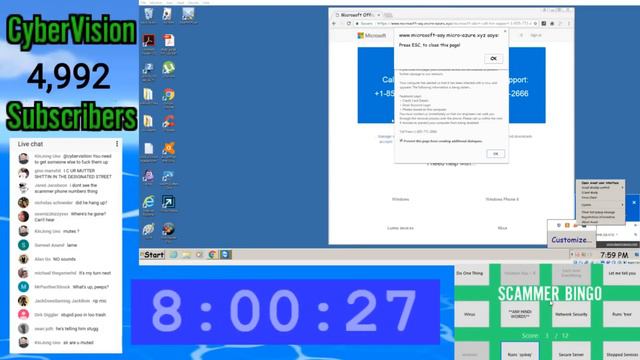Tick 'Prevent this page from creating additional dialogues'
The width and height of the screenshot is (640, 360).
pyautogui.click(x=401, y=141)
